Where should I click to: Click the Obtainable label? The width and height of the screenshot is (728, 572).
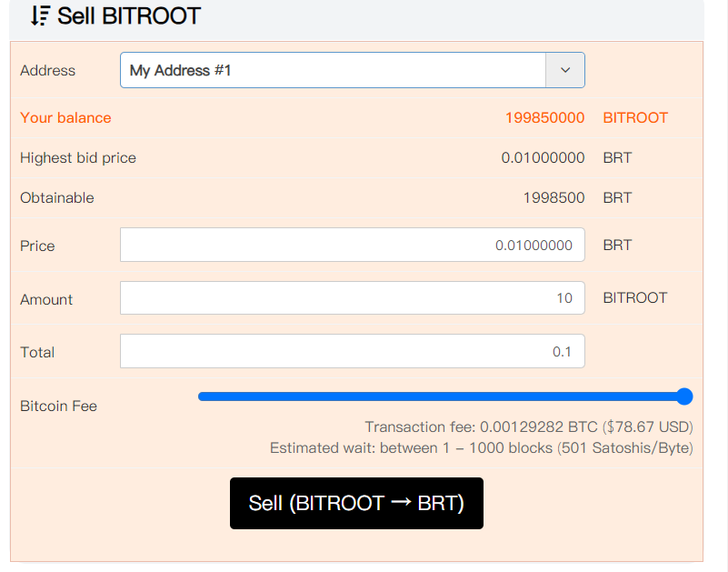[x=57, y=197]
